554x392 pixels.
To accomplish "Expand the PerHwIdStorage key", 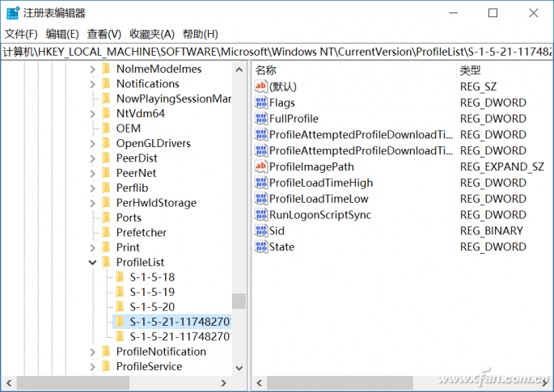I will [x=92, y=203].
